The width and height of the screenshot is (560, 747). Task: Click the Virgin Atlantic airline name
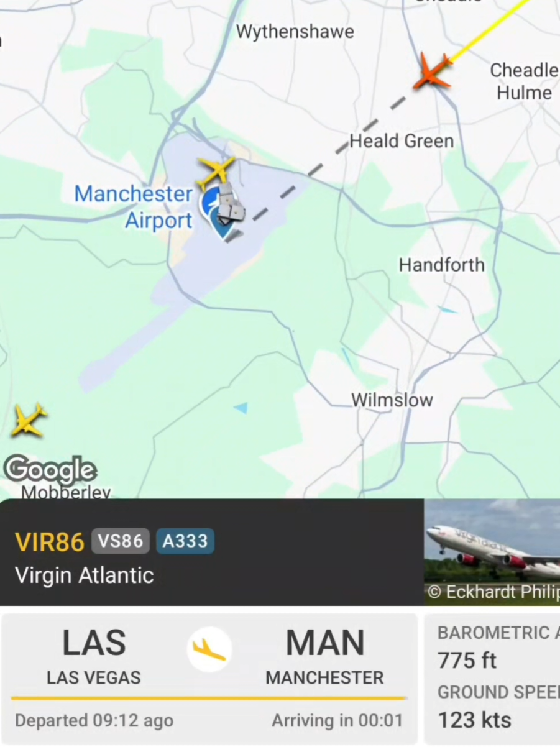click(85, 575)
